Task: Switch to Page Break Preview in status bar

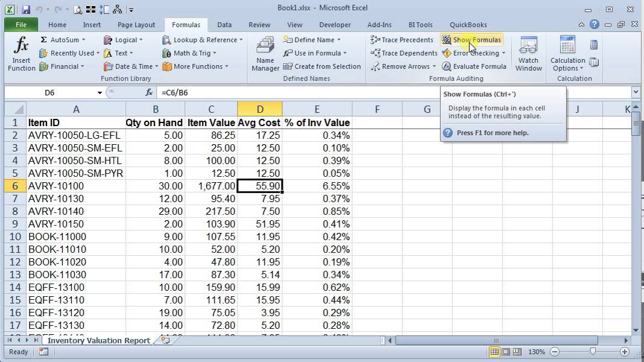Action: [x=517, y=352]
